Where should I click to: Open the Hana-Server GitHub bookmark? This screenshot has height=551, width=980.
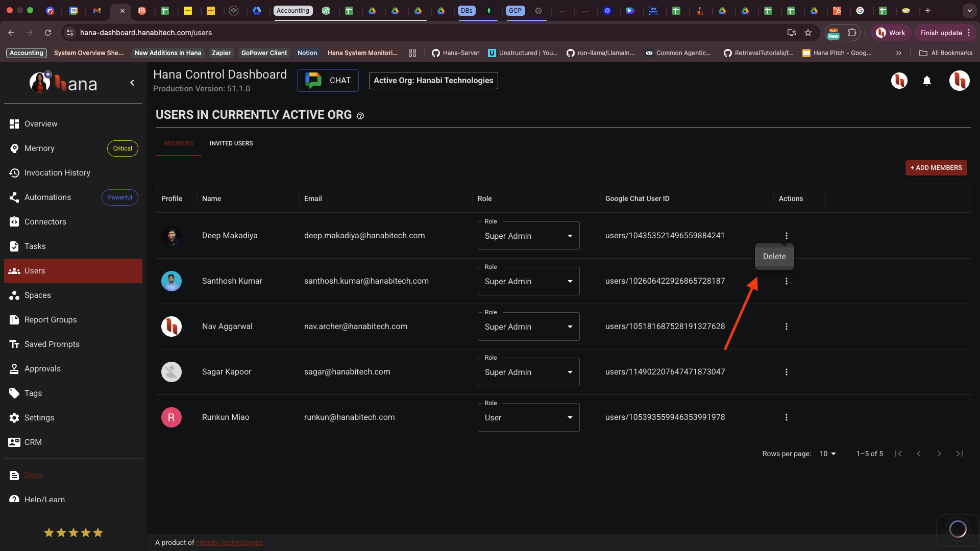point(455,53)
